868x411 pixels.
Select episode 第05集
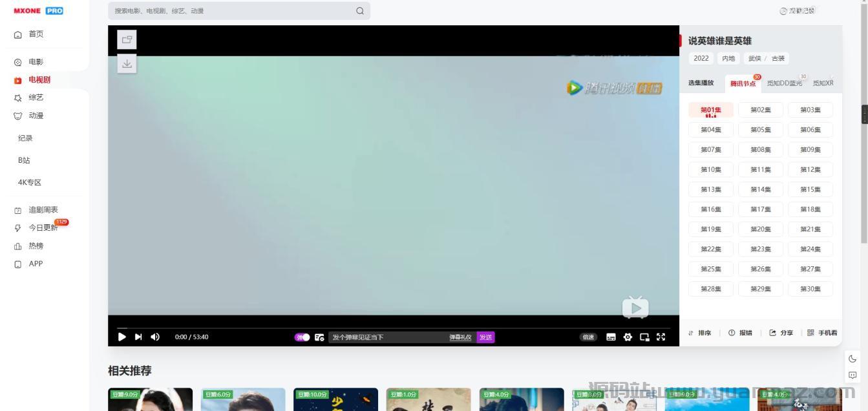tap(761, 129)
